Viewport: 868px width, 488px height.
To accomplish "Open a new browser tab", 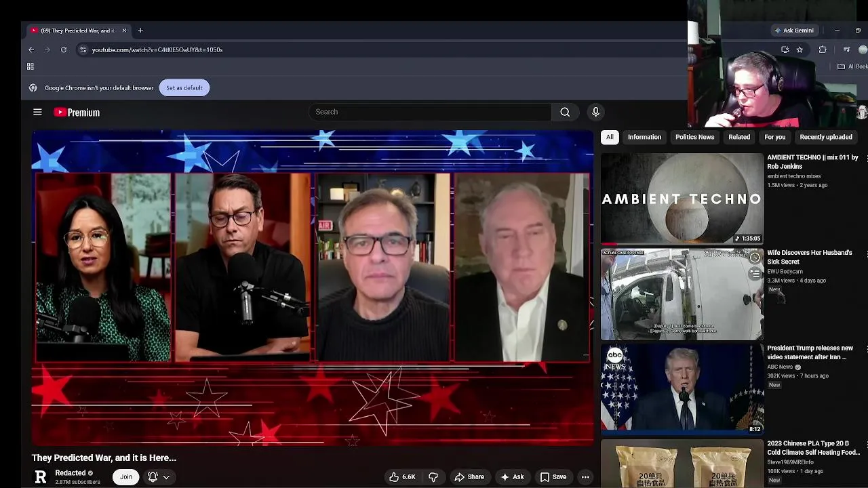I will [x=140, y=30].
